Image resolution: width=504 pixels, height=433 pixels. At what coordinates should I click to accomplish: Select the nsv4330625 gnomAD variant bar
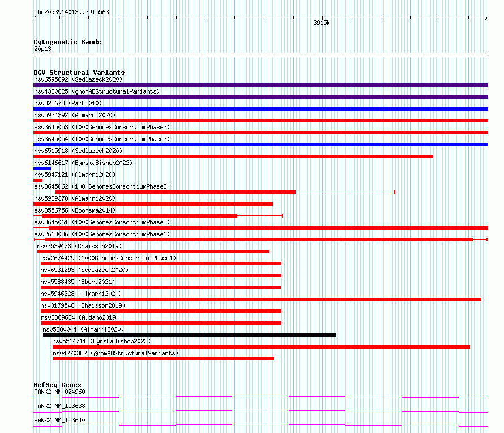(260, 97)
